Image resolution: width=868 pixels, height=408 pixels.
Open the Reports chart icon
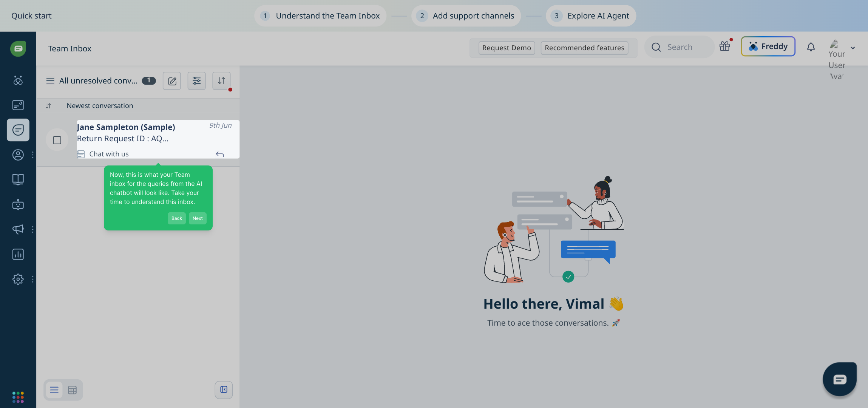[x=18, y=254]
